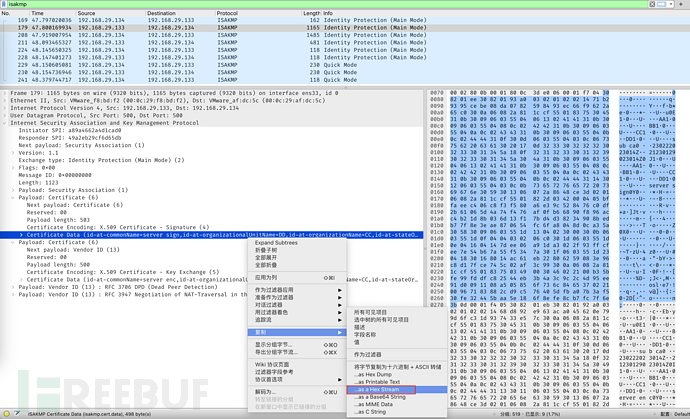Image resolution: width=690 pixels, height=419 pixels.
Task: Choose 全部展开 in context menu
Action: [297, 257]
